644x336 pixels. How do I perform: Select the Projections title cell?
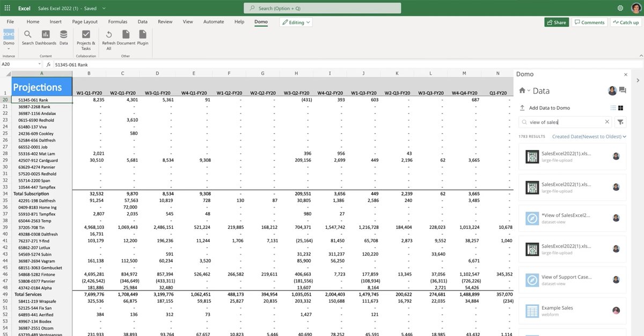42,87
